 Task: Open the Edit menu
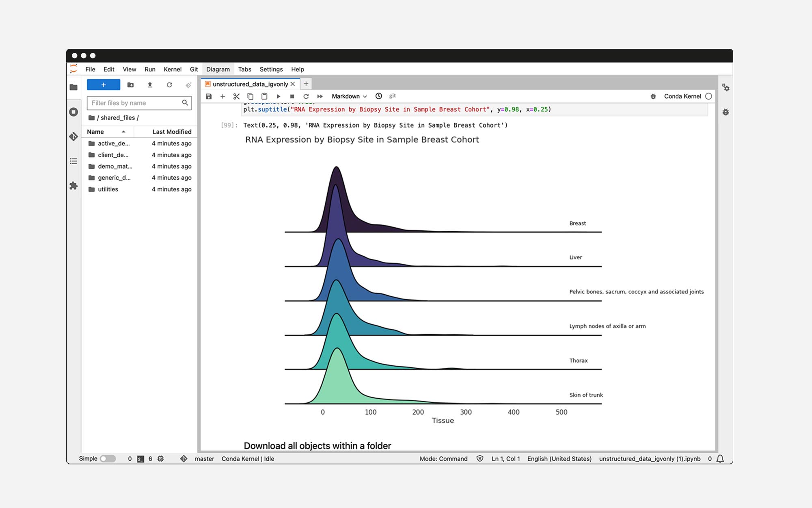[109, 69]
